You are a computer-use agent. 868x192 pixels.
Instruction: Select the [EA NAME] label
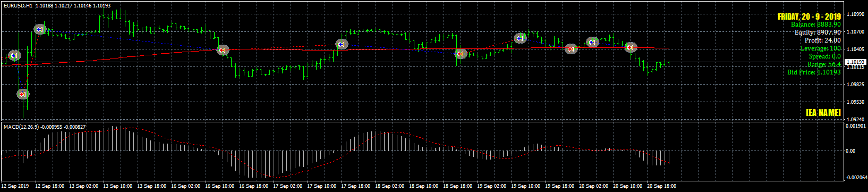[x=823, y=113]
